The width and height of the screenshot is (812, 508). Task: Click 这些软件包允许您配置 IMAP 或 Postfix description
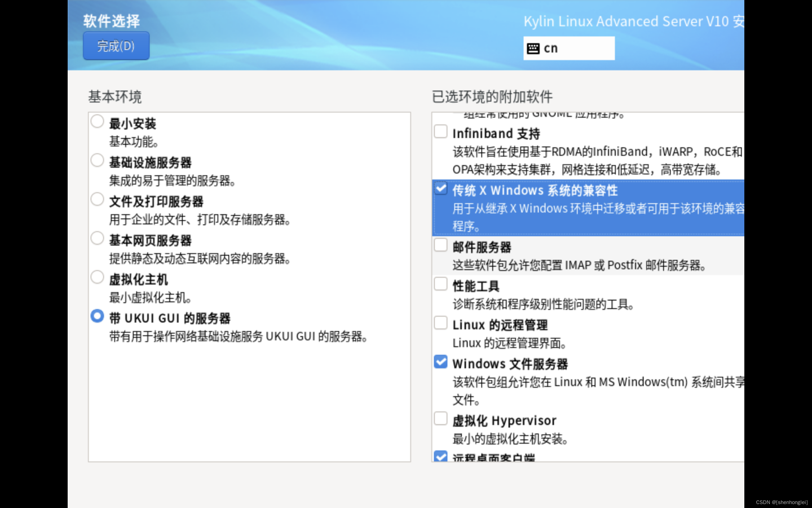pos(579,265)
